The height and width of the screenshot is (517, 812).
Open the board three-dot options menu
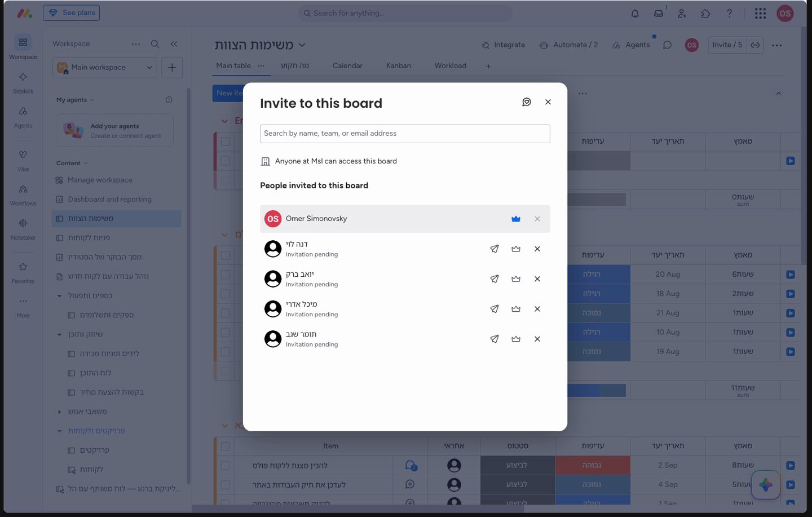[x=777, y=45]
